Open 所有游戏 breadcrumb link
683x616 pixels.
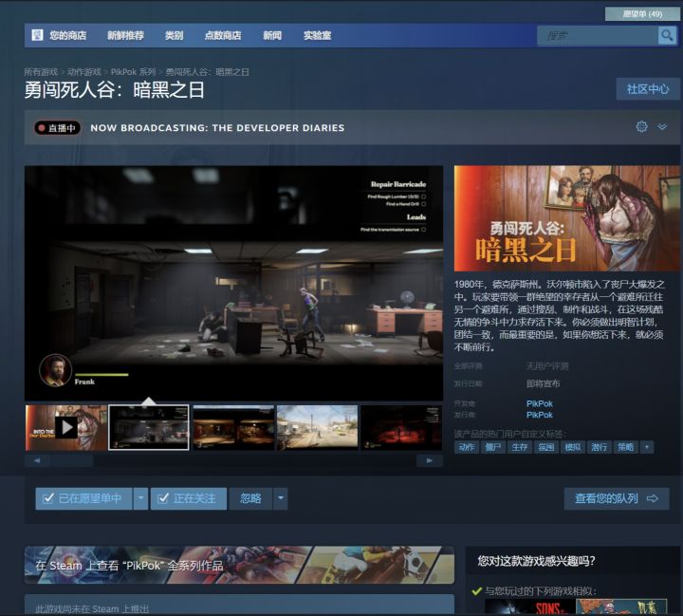pos(41,72)
